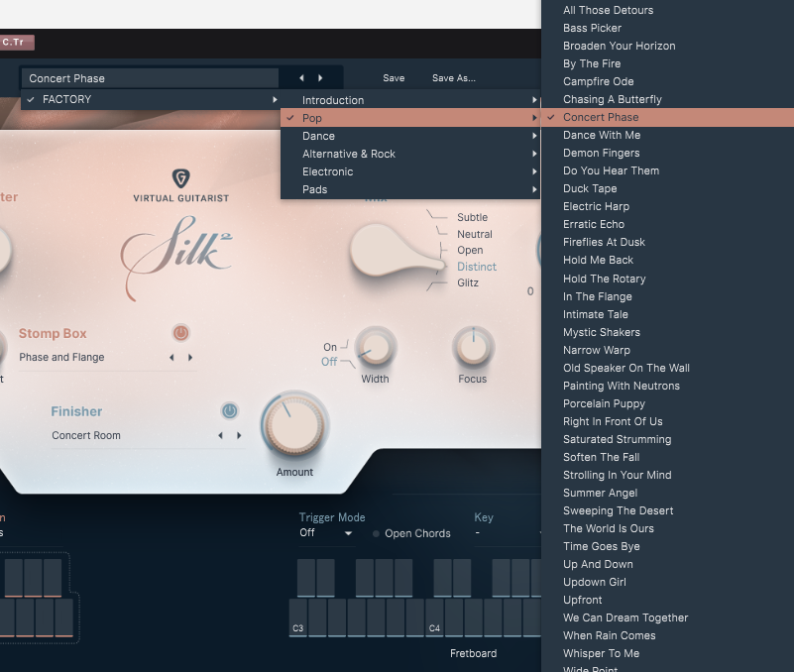Image resolution: width=794 pixels, height=672 pixels.
Task: Select next Finisher effect arrow
Action: click(239, 435)
